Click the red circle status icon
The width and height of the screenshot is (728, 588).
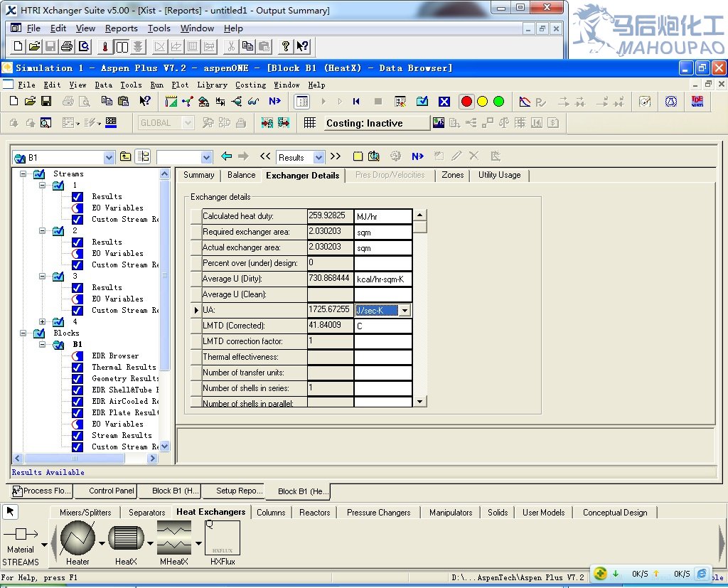(x=466, y=101)
